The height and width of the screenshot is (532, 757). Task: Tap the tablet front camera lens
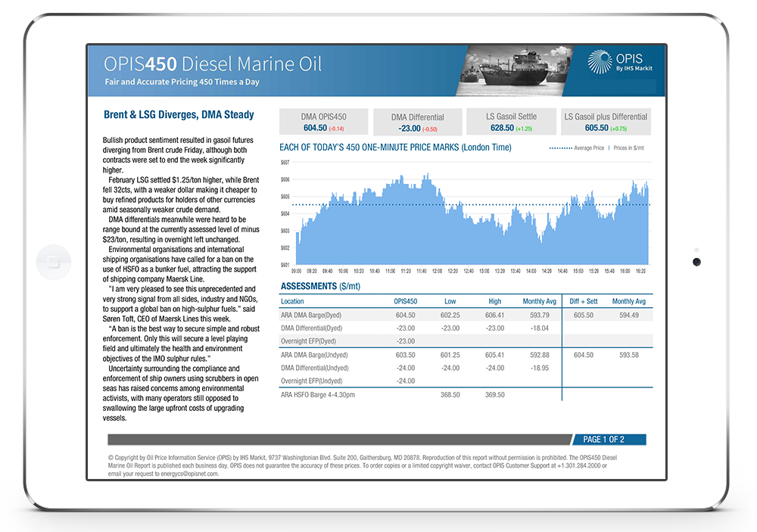pos(696,262)
